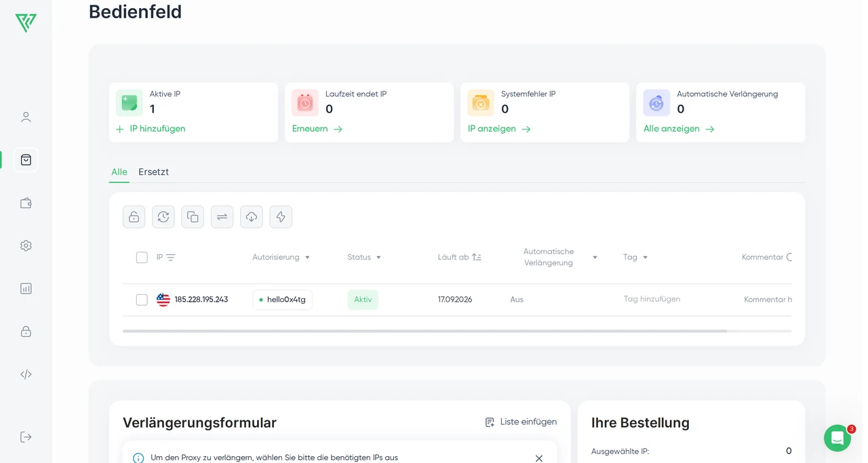
Task: Click the Verlängerungsformular heading
Action: pos(199,423)
